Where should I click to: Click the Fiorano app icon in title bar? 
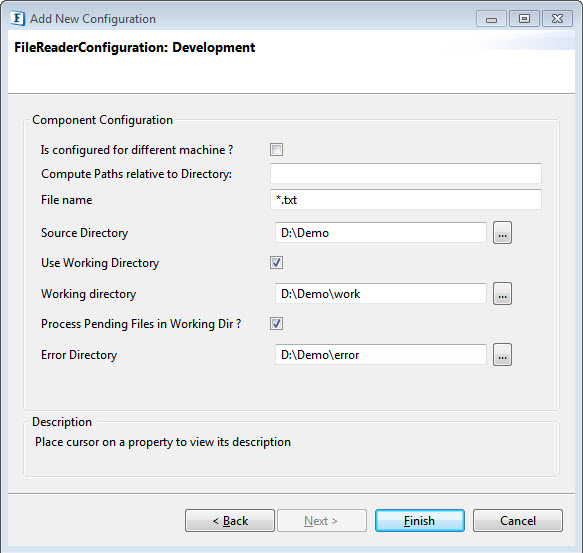17,18
